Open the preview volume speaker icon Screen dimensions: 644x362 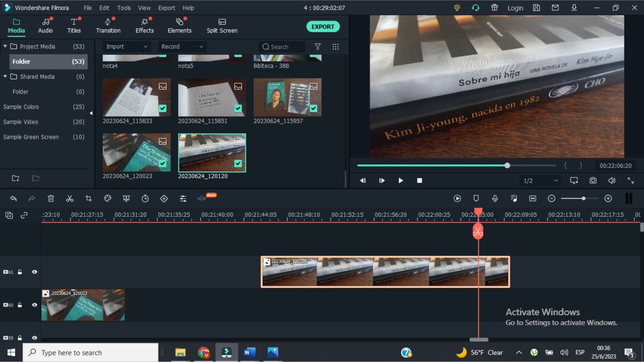point(612,181)
